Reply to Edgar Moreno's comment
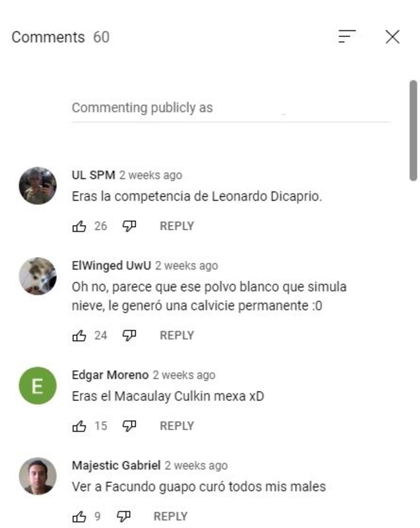Image resolution: width=420 pixels, height=528 pixels. coord(177,426)
